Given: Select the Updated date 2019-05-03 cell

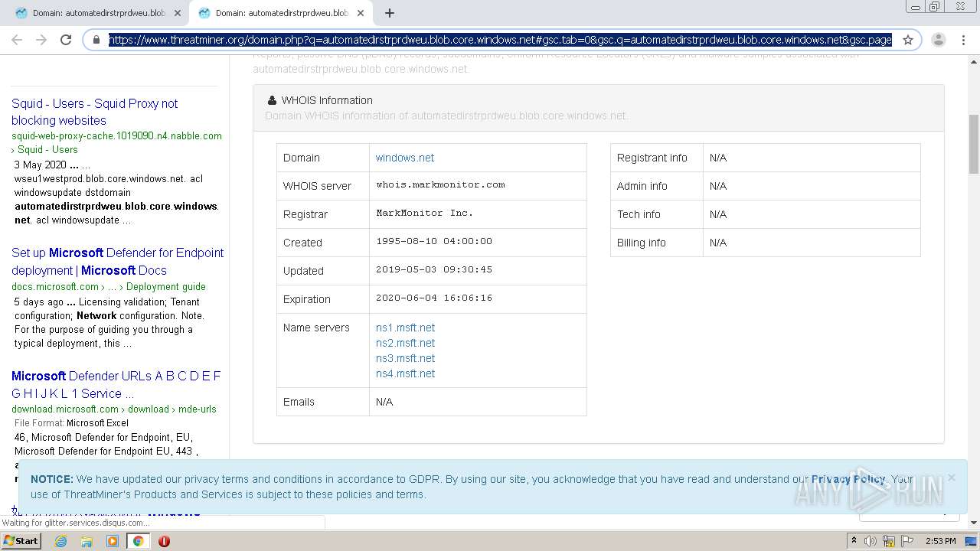Looking at the screenshot, I should (478, 270).
